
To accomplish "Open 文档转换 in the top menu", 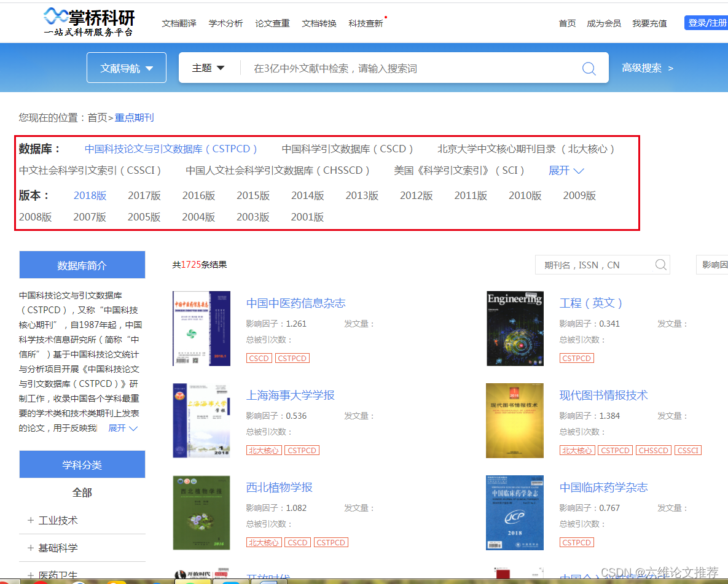I will tap(319, 23).
